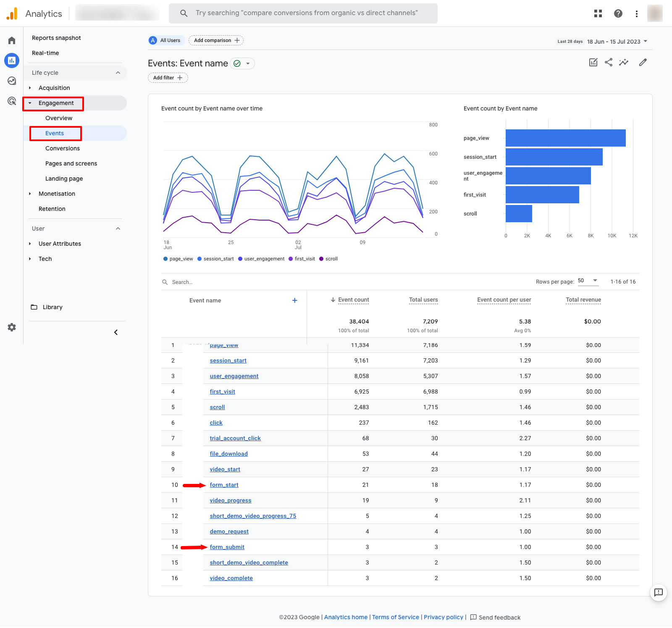The height and width of the screenshot is (628, 672).
Task: Collapse the Life cycle section
Action: point(118,73)
